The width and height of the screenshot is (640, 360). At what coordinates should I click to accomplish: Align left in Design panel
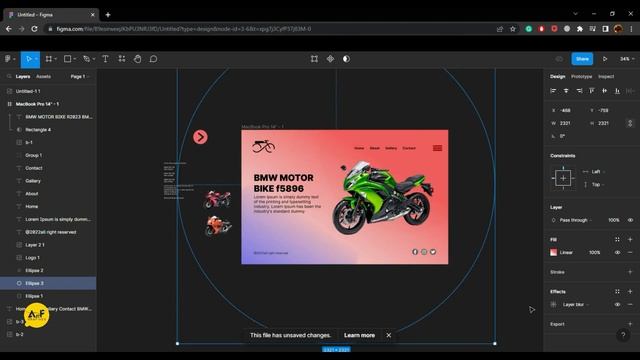(x=553, y=91)
